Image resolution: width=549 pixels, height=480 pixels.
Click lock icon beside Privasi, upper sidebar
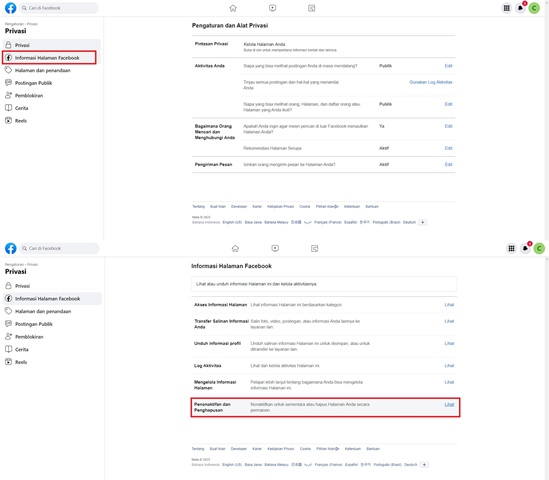point(8,45)
